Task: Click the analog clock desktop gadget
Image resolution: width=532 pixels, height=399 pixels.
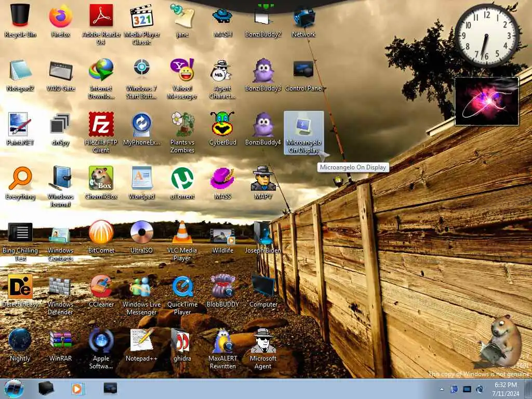Action: (x=486, y=36)
